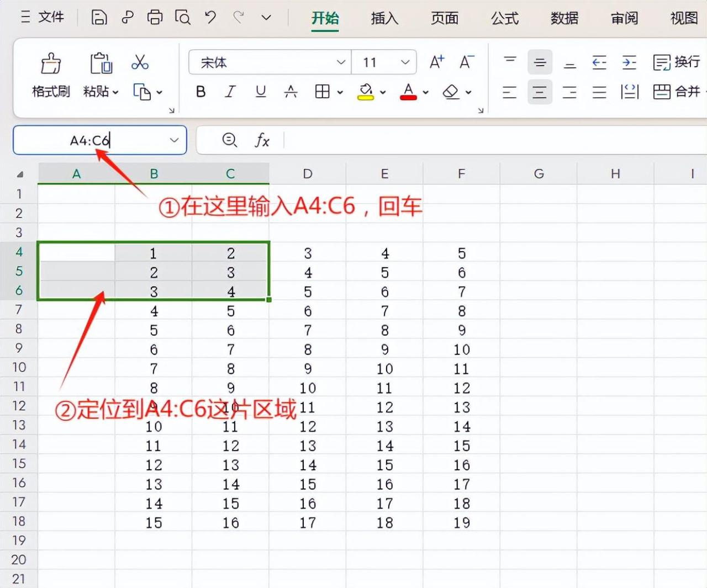Toggle Underline formatting
The image size is (707, 588).
click(x=261, y=92)
